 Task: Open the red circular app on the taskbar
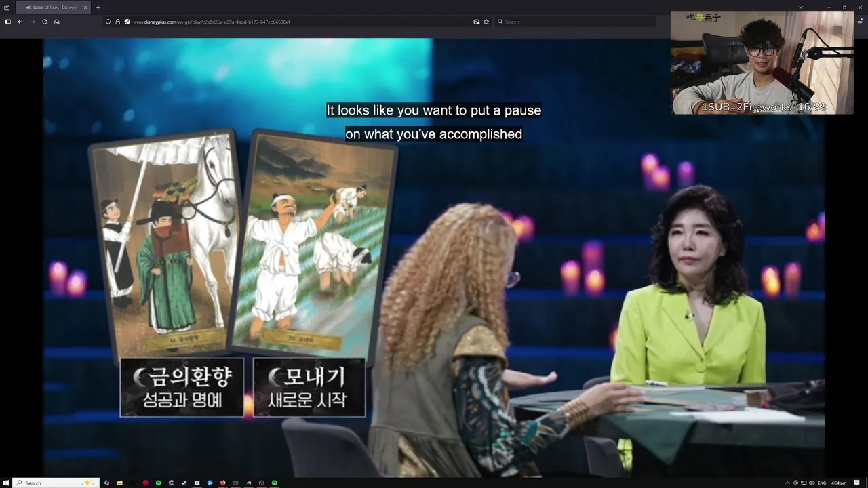pyautogui.click(x=145, y=483)
